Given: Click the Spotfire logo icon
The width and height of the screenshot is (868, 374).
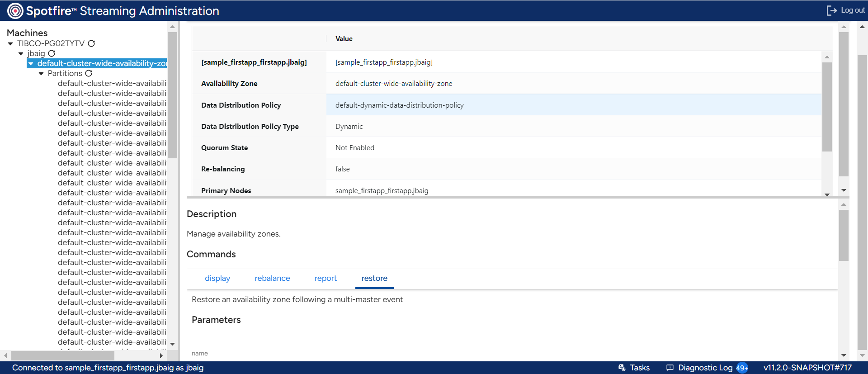Looking at the screenshot, I should point(15,11).
